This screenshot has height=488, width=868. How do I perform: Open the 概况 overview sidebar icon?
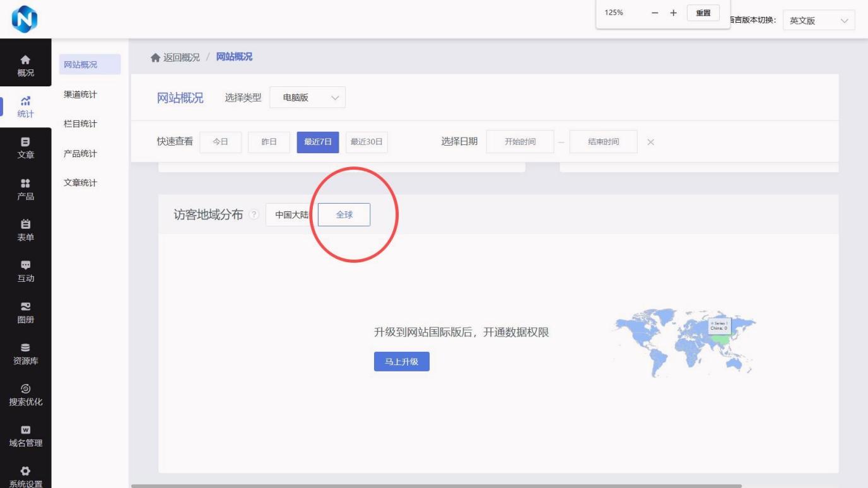tap(25, 65)
